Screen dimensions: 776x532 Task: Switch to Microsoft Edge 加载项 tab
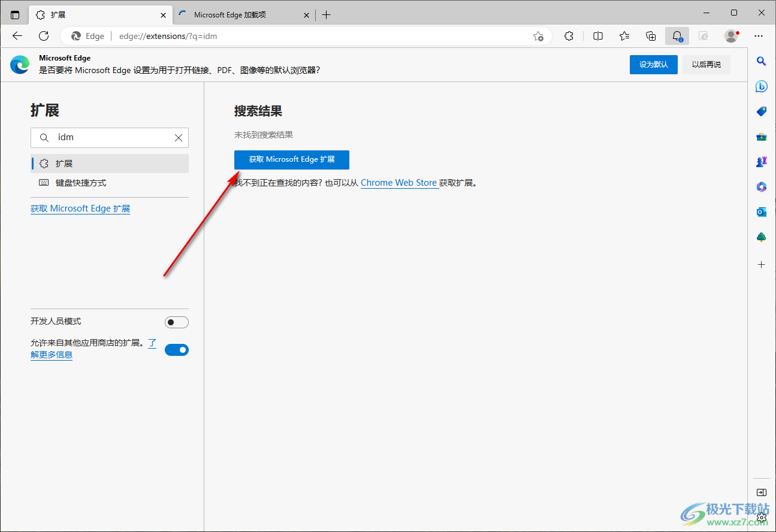(x=244, y=15)
